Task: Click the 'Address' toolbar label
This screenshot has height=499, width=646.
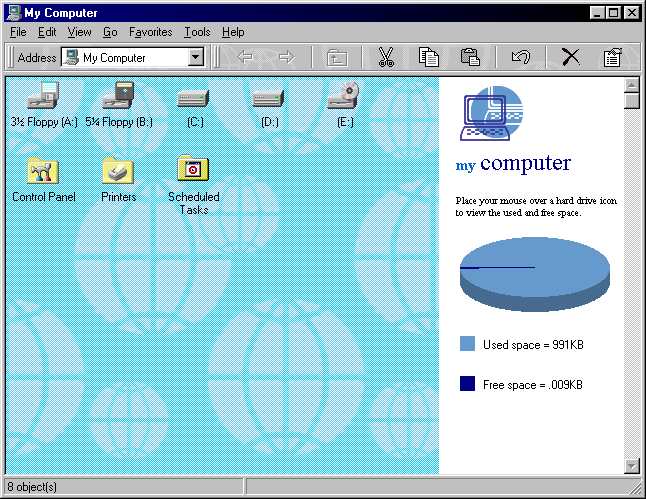Action: (37, 58)
